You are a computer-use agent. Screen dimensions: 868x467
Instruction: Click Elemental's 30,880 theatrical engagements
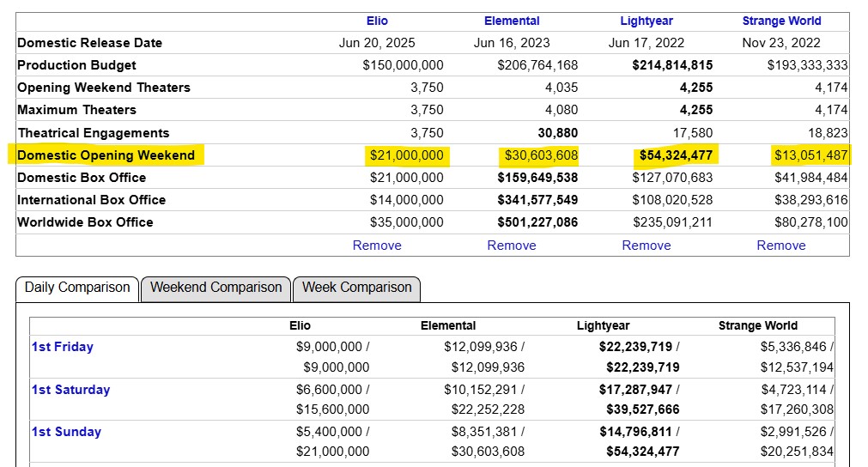point(557,133)
